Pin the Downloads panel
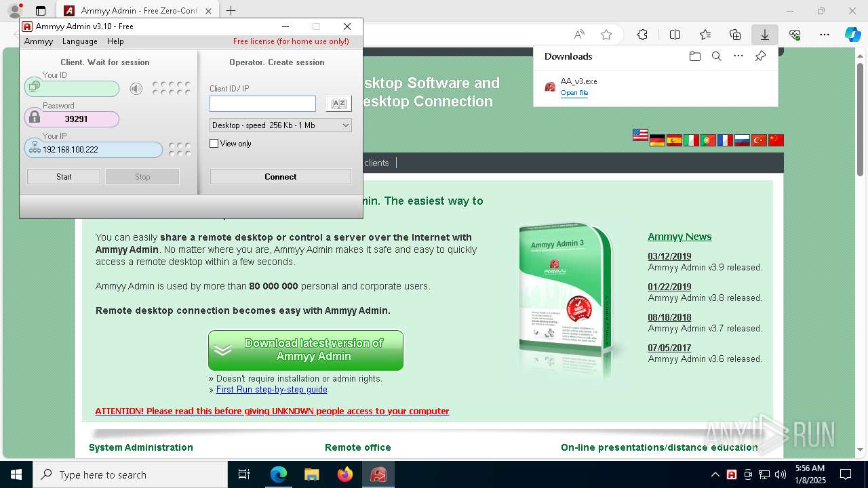868x488 pixels. (760, 56)
